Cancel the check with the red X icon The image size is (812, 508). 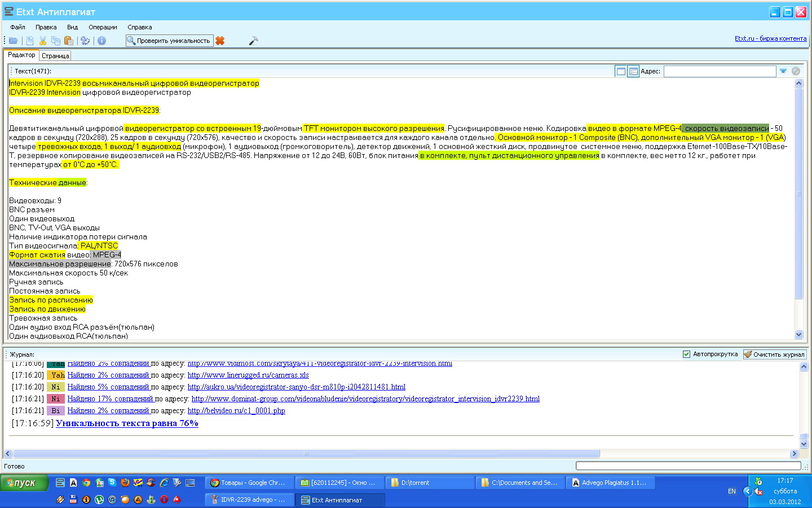[220, 41]
